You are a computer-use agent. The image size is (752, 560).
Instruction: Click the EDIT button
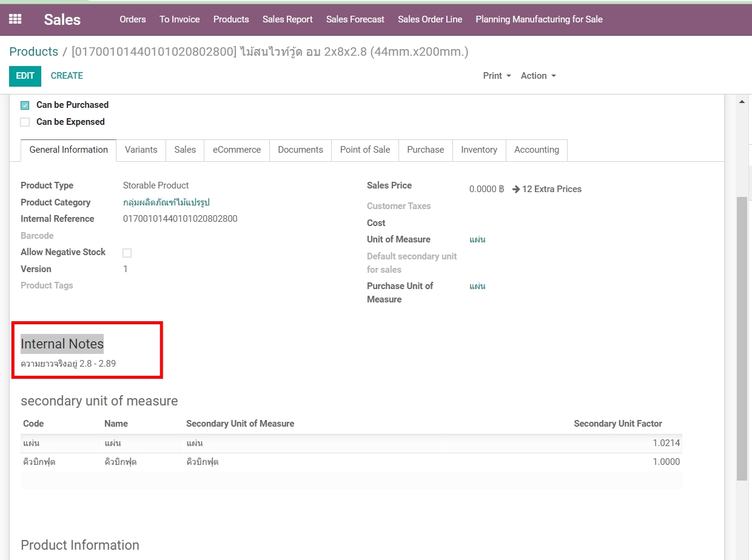point(25,76)
